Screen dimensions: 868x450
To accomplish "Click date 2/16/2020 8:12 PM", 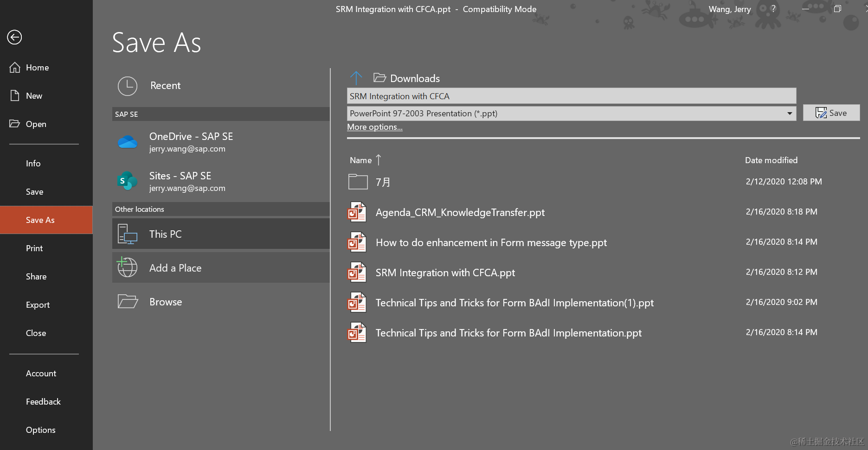I will [781, 272].
